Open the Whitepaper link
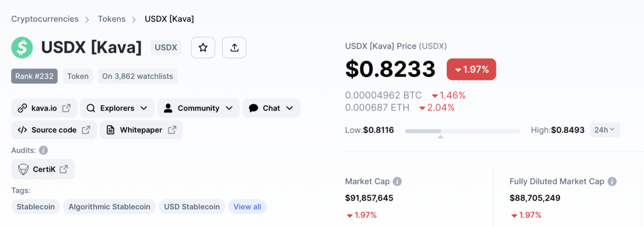 pyautogui.click(x=141, y=130)
